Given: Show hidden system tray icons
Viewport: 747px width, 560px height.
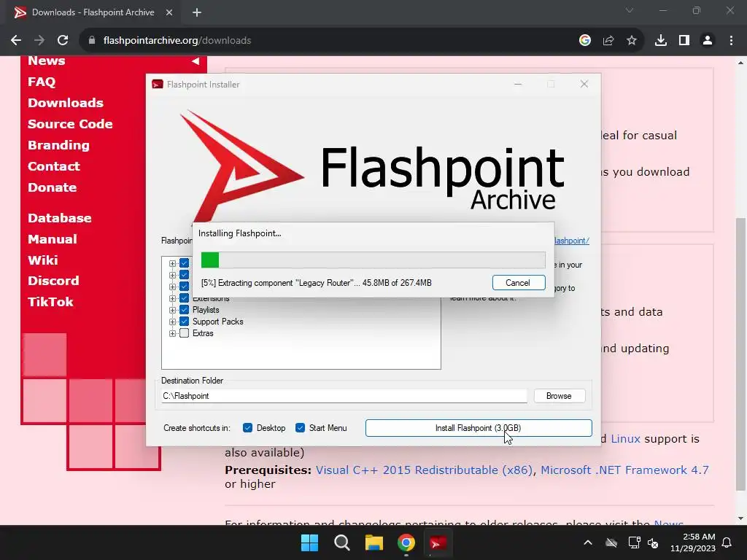Looking at the screenshot, I should coord(588,542).
